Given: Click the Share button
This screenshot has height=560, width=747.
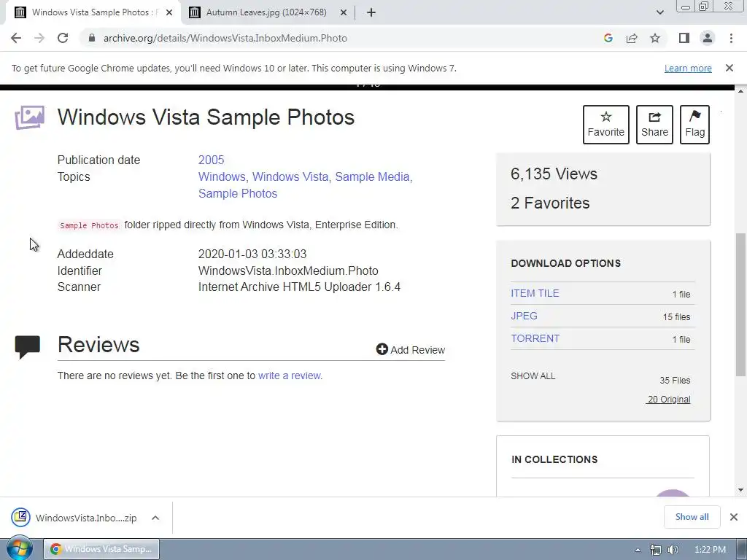Looking at the screenshot, I should (x=654, y=124).
